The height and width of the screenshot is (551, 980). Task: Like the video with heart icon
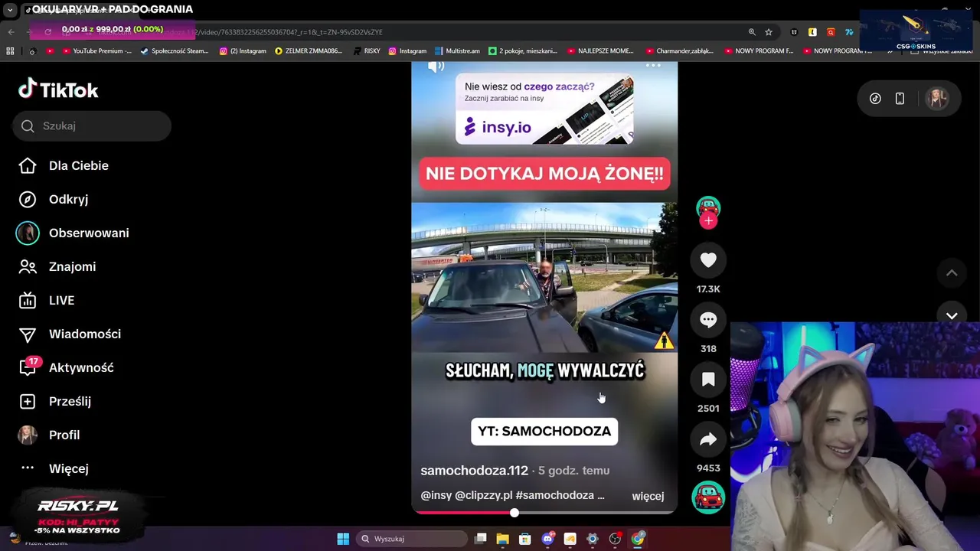click(x=708, y=260)
